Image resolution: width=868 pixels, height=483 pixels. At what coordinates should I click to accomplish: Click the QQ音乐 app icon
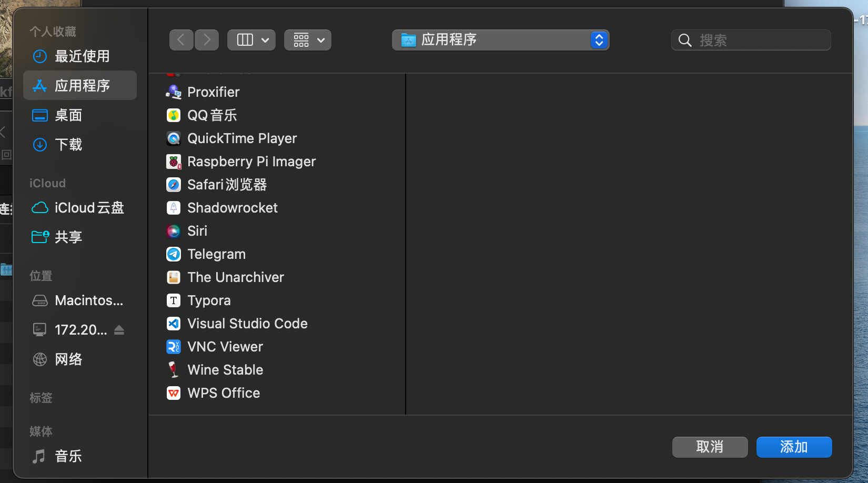(x=174, y=115)
